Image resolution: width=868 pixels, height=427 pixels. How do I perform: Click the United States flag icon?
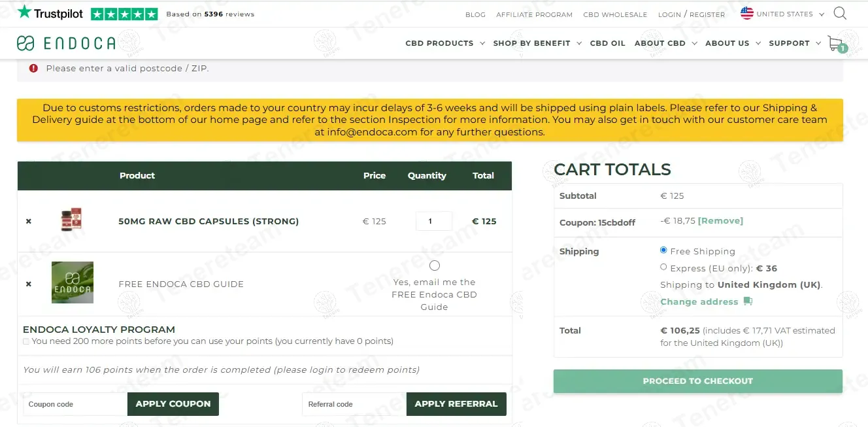(746, 13)
